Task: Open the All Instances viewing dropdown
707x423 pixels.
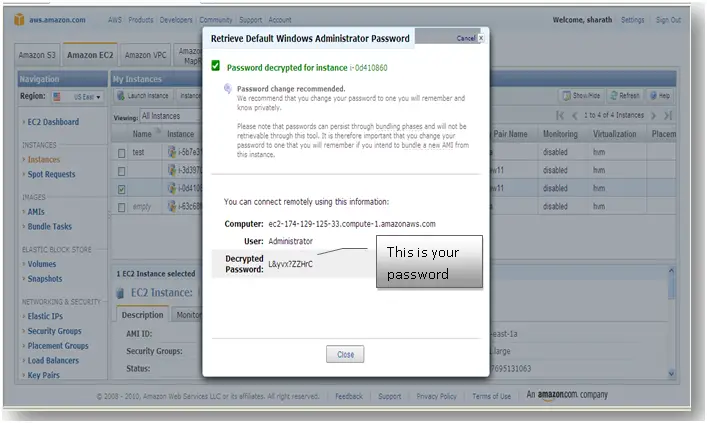Action: coord(170,116)
